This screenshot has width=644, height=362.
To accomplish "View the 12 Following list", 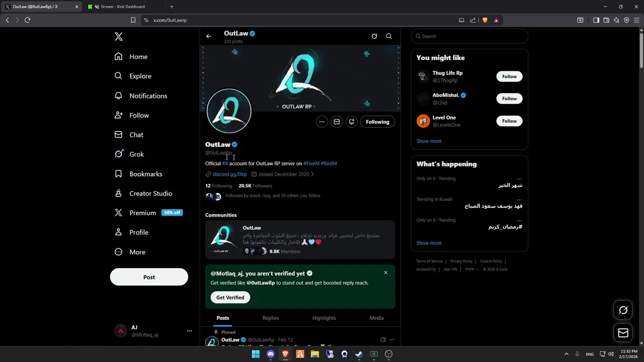I will click(218, 186).
